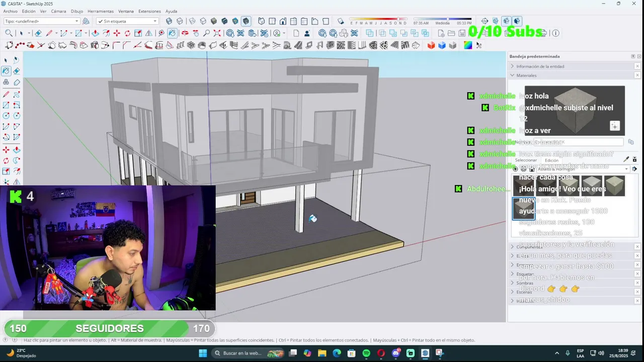
Task: Expand Información de la entidad panel
Action: [512, 66]
